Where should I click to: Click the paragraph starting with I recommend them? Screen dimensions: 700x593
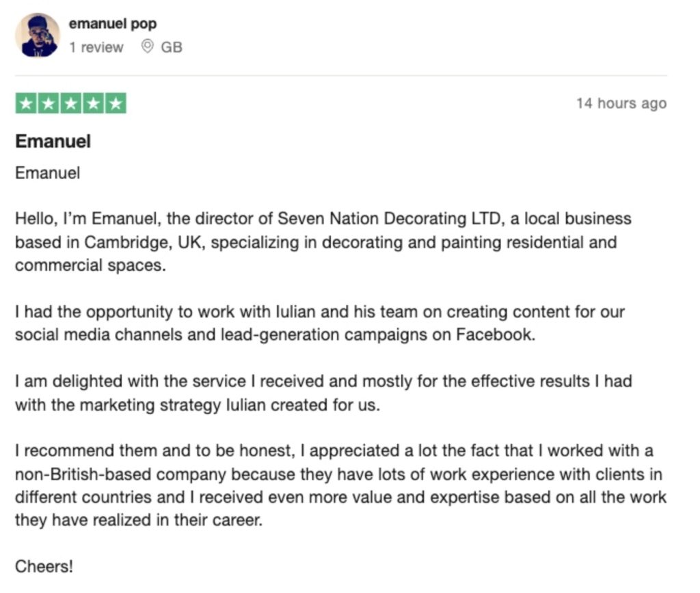340,486
